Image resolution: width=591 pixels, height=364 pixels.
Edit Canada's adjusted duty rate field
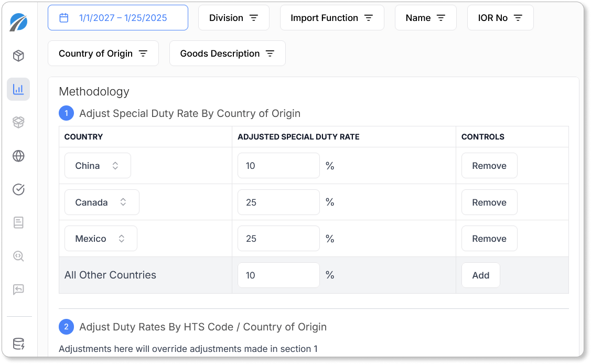278,202
